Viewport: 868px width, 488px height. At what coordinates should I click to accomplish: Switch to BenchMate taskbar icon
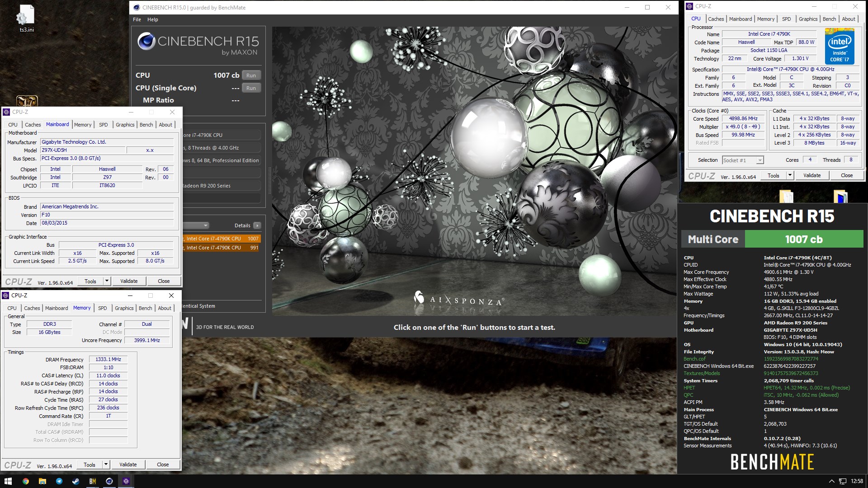92,481
